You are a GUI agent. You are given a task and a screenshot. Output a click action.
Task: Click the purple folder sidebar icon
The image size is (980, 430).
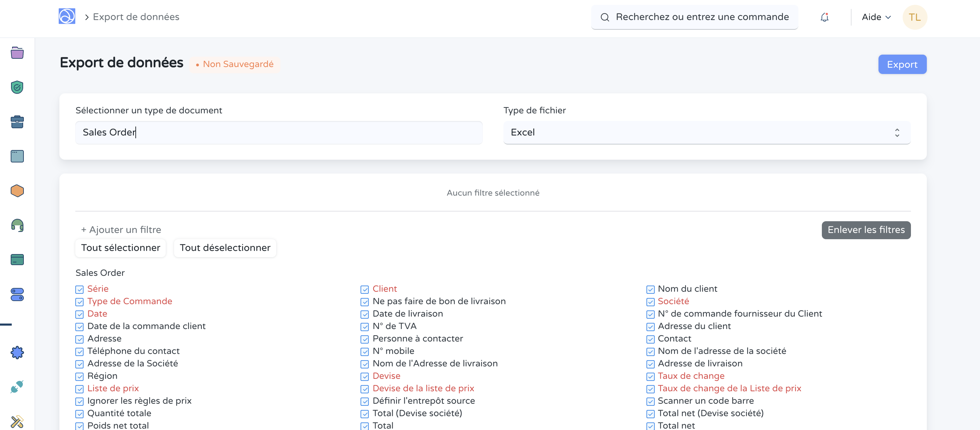point(17,53)
